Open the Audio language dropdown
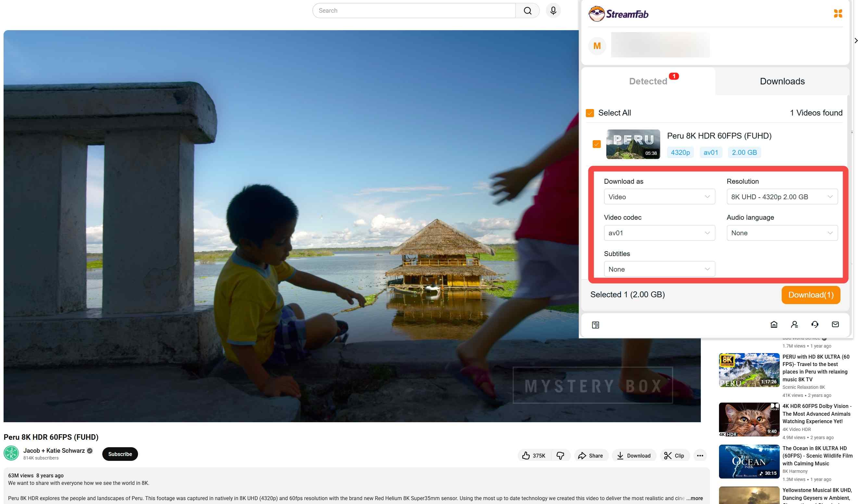858x504 pixels. coord(782,233)
